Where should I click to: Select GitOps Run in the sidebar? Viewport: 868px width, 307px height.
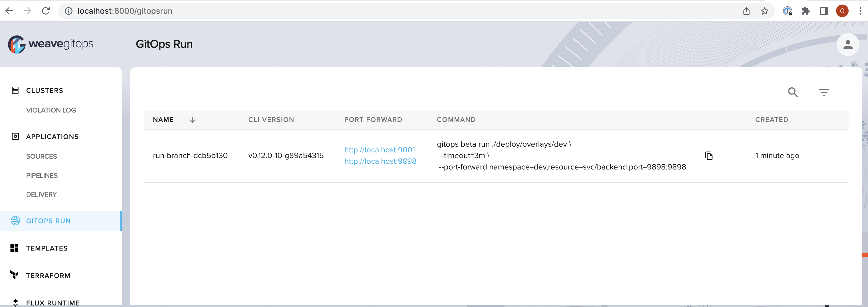61,221
